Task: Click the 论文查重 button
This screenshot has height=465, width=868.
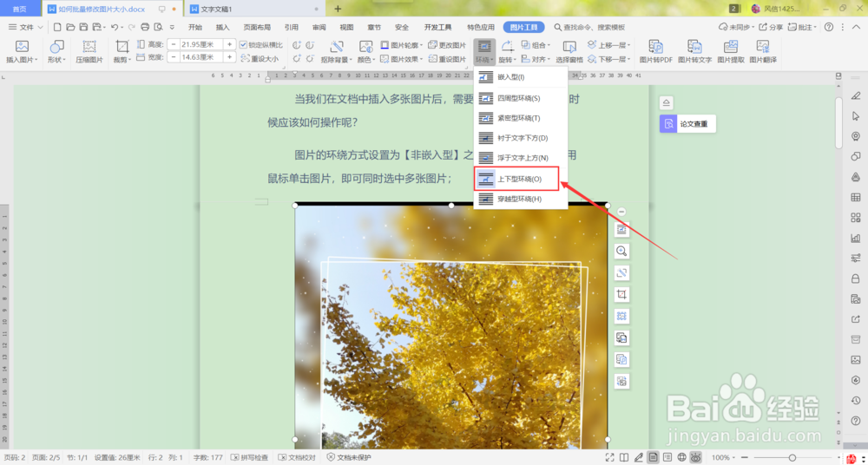Action: tap(687, 124)
